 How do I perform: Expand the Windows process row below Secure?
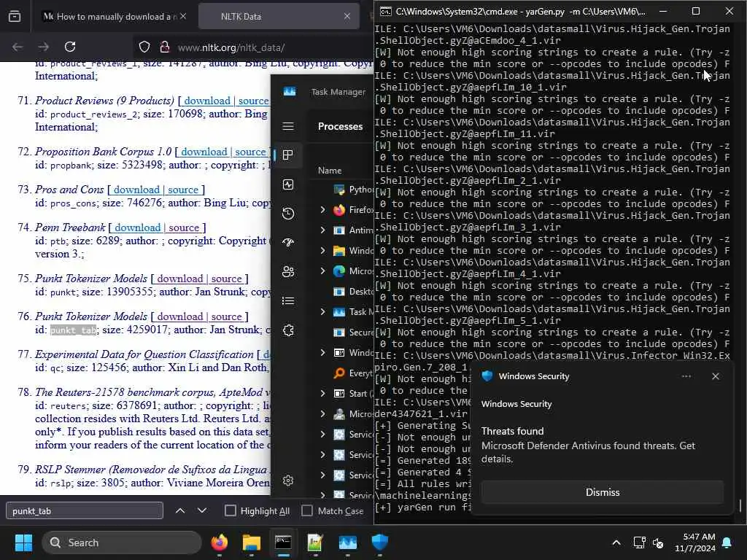point(323,352)
